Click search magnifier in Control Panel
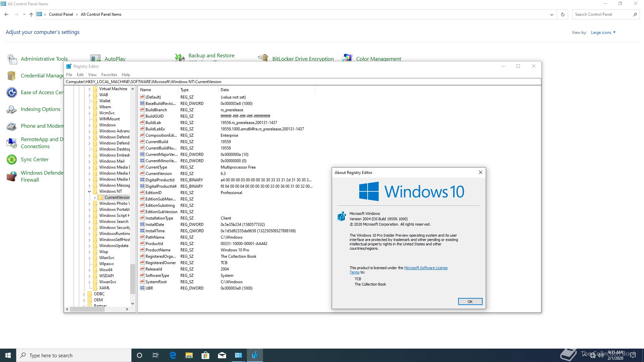 (x=635, y=14)
